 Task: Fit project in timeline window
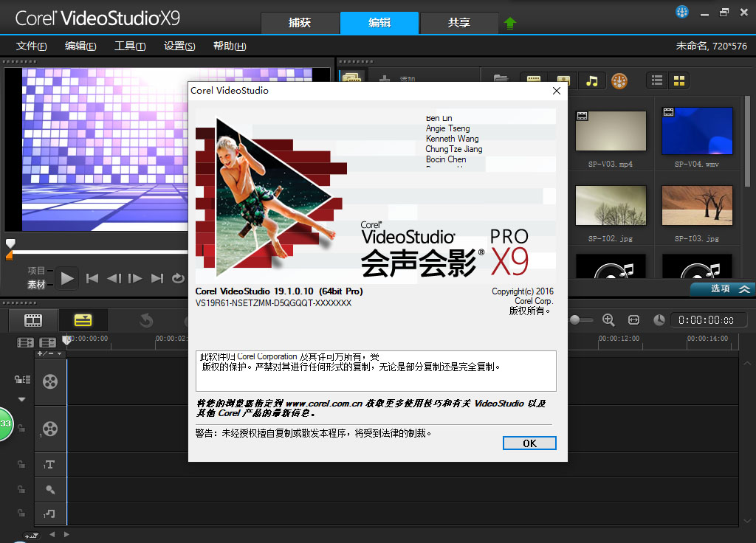(x=633, y=320)
